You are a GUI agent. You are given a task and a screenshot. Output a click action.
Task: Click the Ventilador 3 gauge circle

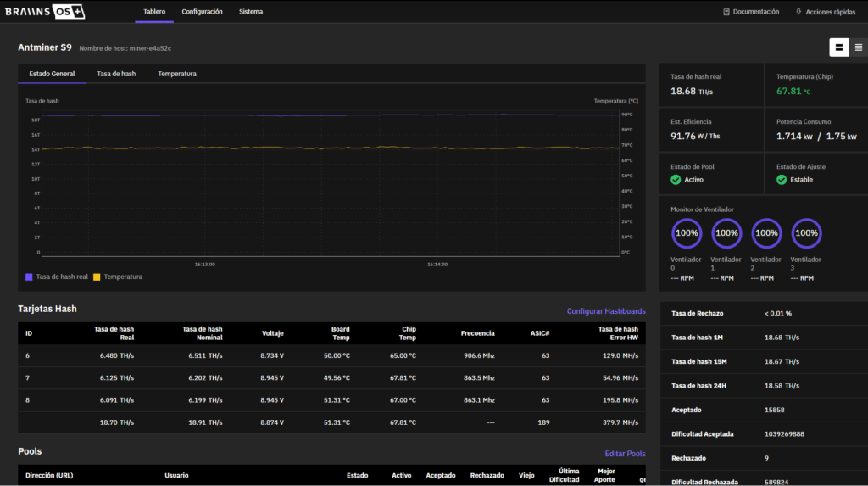click(806, 233)
